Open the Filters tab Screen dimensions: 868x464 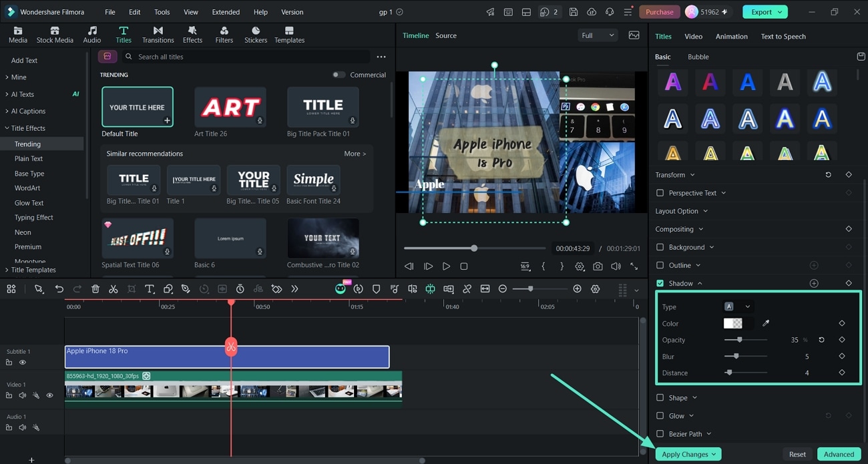(x=224, y=35)
